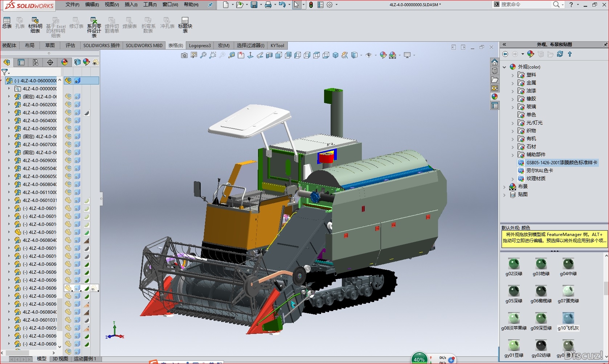Pick the g05深绿 dark green appearance swatch
Image resolution: width=609 pixels, height=364 pixels.
(x=514, y=294)
